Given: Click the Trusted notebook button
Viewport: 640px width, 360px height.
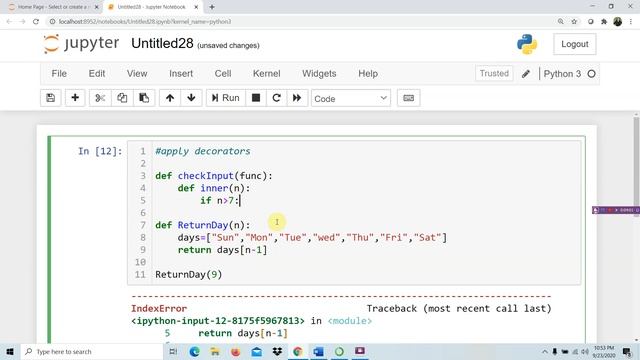Looking at the screenshot, I should [494, 73].
